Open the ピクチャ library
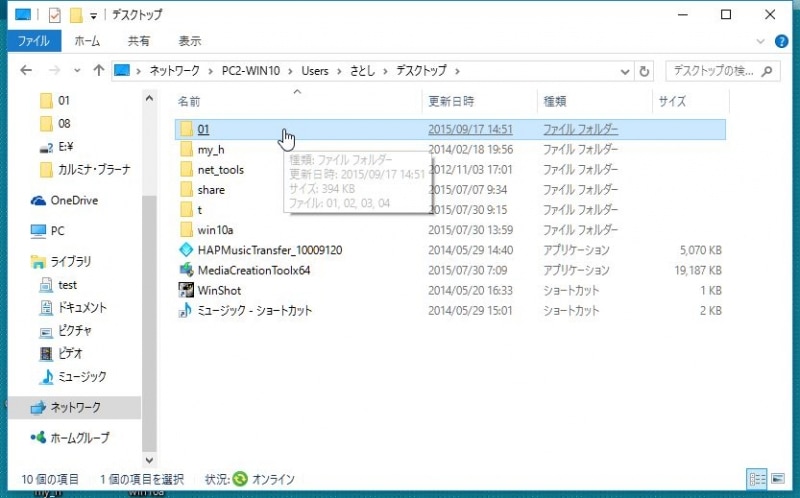 point(65,331)
